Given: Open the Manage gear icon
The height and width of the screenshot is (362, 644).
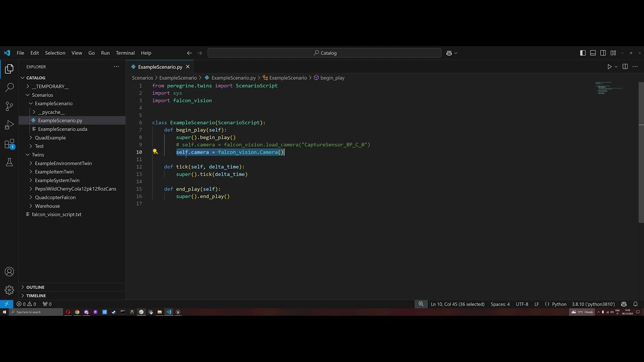Looking at the screenshot, I should [x=9, y=290].
